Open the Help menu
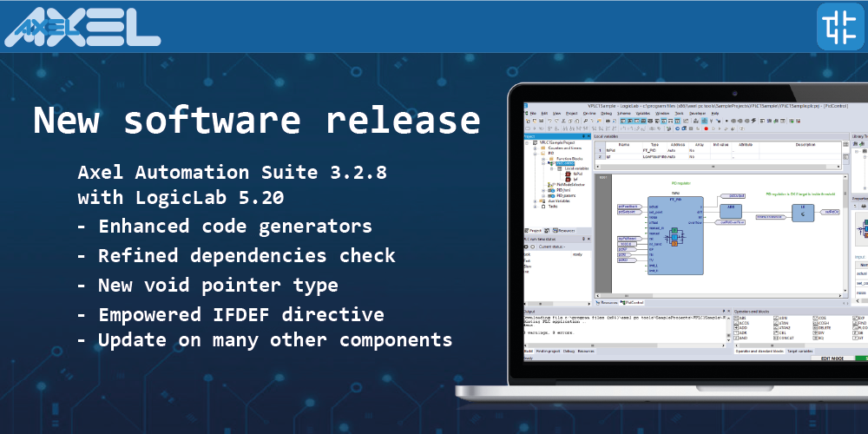Image resolution: width=868 pixels, height=434 pixels. coord(715,114)
